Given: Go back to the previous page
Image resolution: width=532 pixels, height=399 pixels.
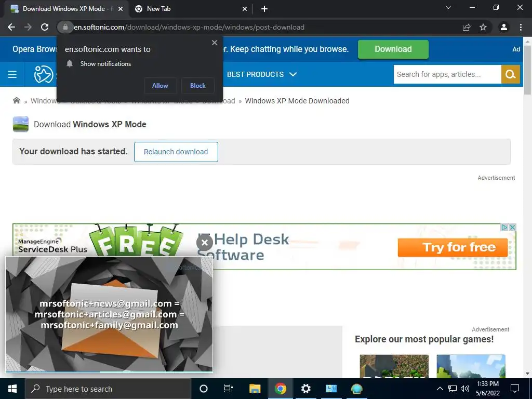Looking at the screenshot, I should click(x=11, y=27).
